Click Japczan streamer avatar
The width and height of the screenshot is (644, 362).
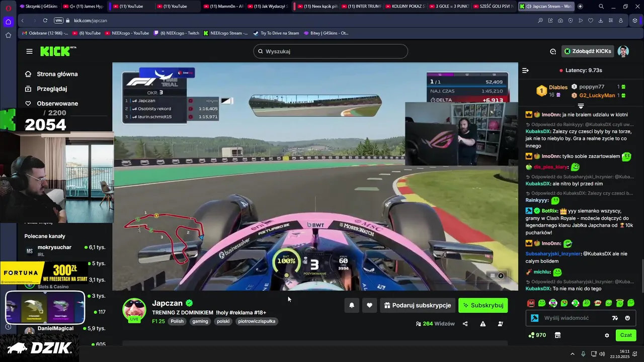pyautogui.click(x=134, y=310)
